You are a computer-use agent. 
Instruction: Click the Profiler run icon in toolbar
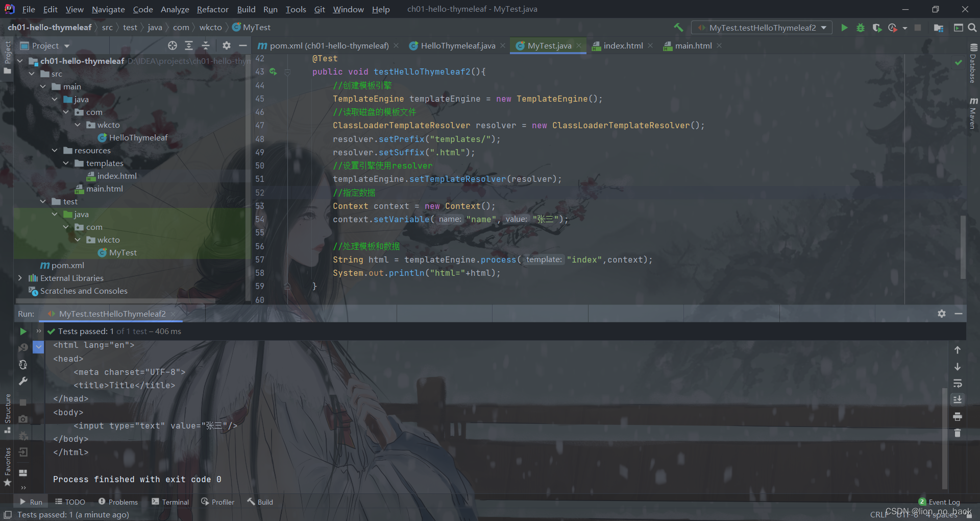(x=892, y=28)
